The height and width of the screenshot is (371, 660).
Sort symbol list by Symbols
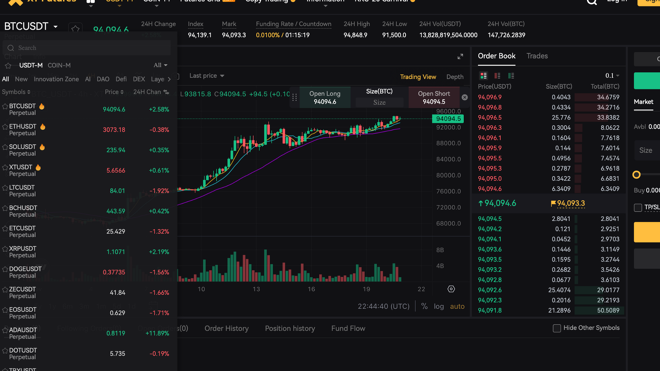point(16,92)
